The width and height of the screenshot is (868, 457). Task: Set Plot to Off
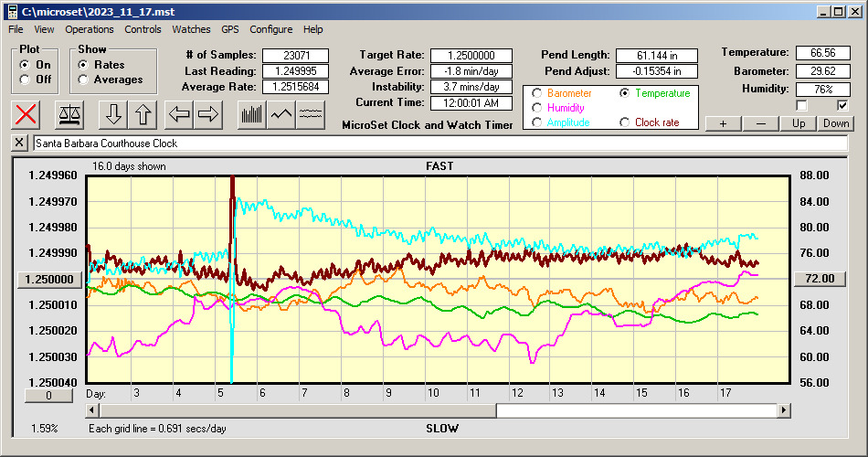pos(25,80)
